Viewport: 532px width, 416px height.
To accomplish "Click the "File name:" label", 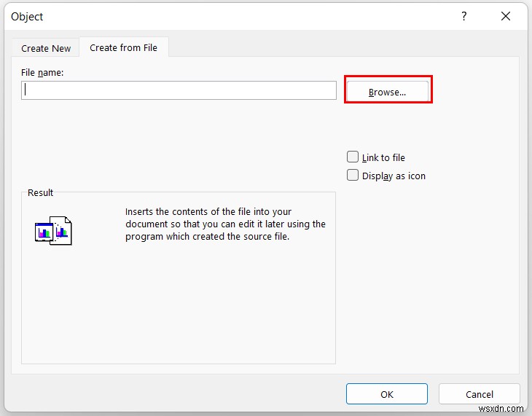I will [x=43, y=71].
